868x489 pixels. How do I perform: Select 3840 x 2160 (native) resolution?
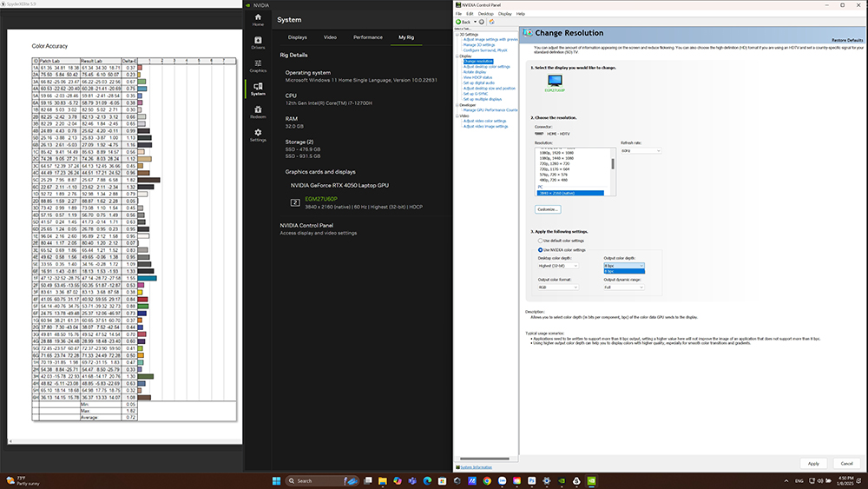(570, 194)
